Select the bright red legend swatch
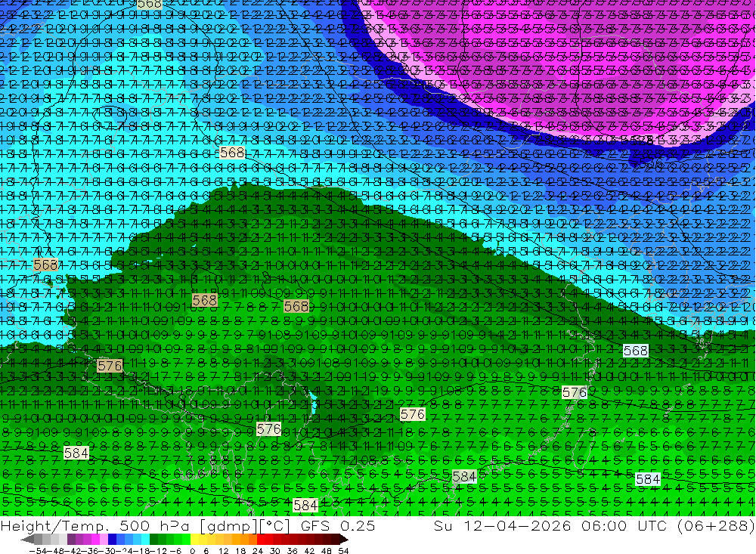The height and width of the screenshot is (554, 756). [x=261, y=540]
